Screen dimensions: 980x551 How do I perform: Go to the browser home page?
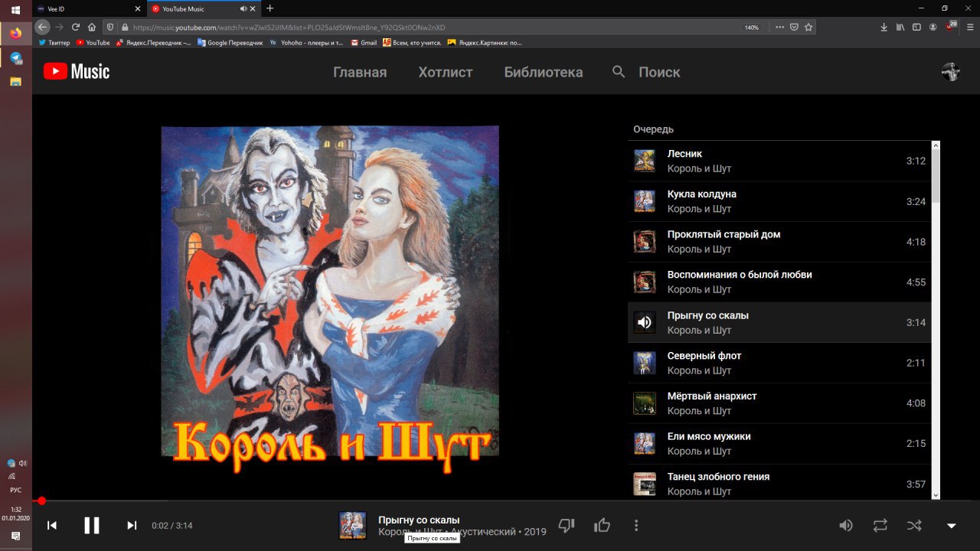pos(92,27)
